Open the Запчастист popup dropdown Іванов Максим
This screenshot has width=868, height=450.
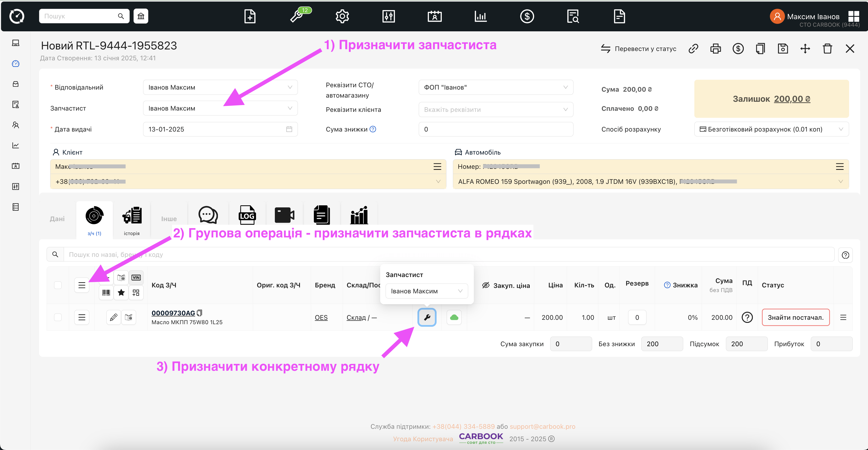pyautogui.click(x=426, y=291)
